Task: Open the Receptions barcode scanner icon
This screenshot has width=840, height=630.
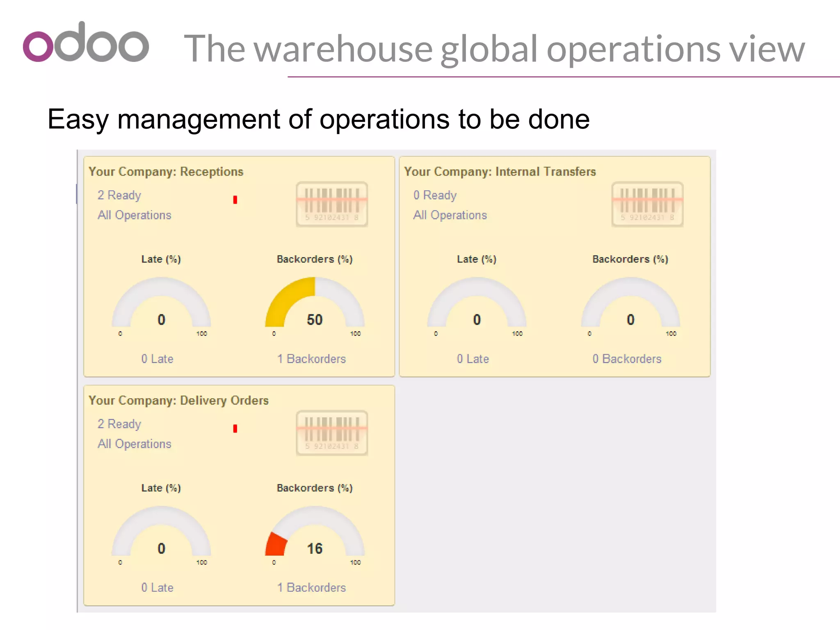Action: 332,204
